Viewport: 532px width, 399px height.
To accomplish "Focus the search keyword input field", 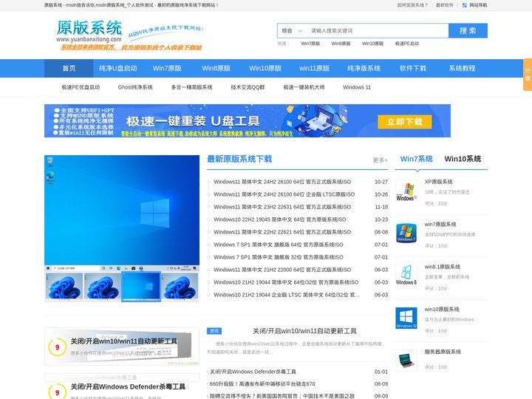I will tap(378, 30).
